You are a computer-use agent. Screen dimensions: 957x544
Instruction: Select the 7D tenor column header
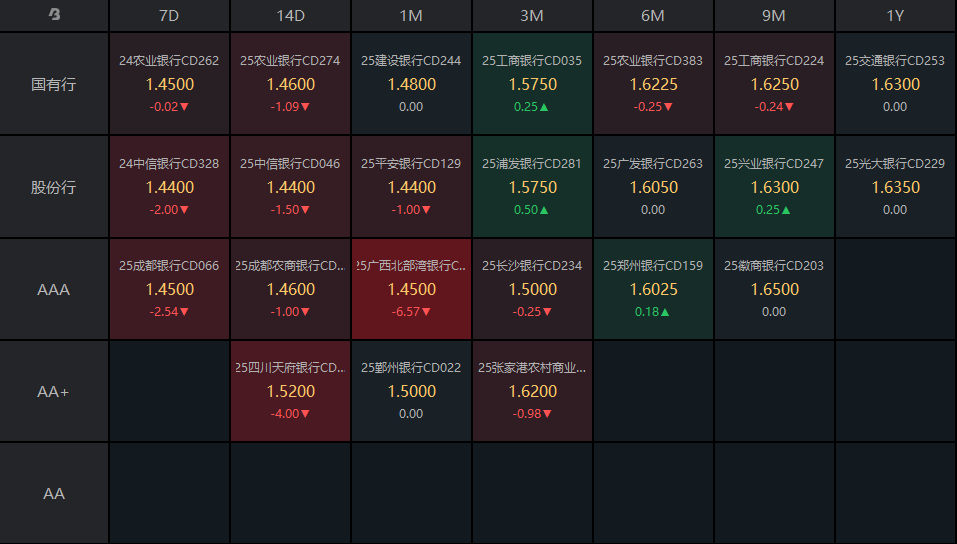pyautogui.click(x=169, y=15)
